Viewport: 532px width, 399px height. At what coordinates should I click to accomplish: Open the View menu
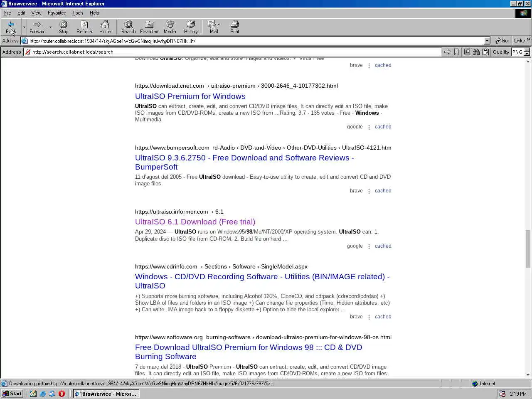click(x=36, y=13)
